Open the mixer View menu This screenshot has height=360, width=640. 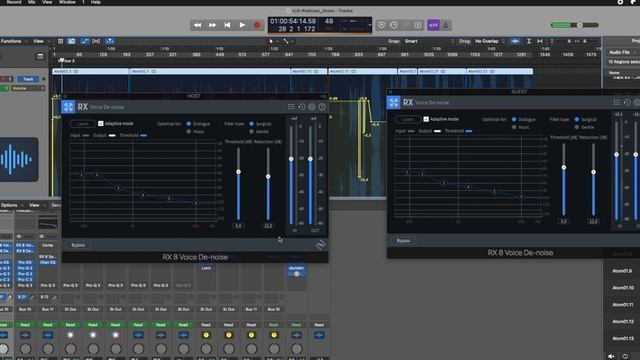tap(36, 205)
